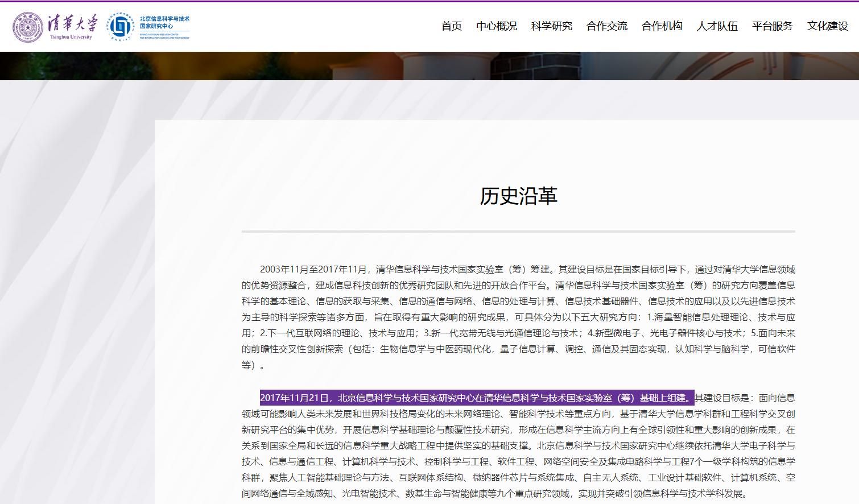The height and width of the screenshot is (504, 859).
Task: Navigate to the 平台服务 page
Action: tap(771, 26)
